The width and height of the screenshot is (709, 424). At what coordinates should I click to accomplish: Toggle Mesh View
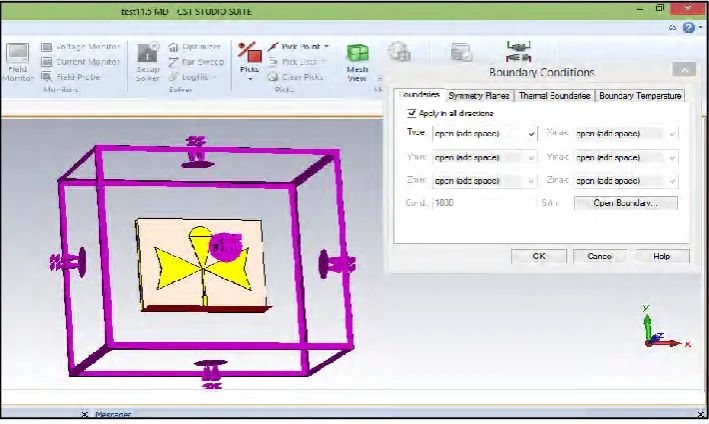(x=357, y=62)
